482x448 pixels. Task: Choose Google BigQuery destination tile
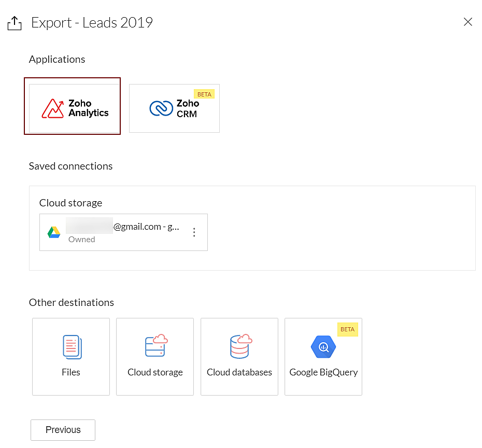323,357
